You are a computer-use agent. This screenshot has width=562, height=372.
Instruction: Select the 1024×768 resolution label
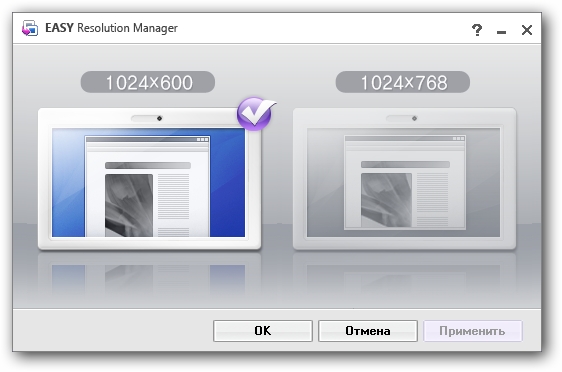point(403,82)
